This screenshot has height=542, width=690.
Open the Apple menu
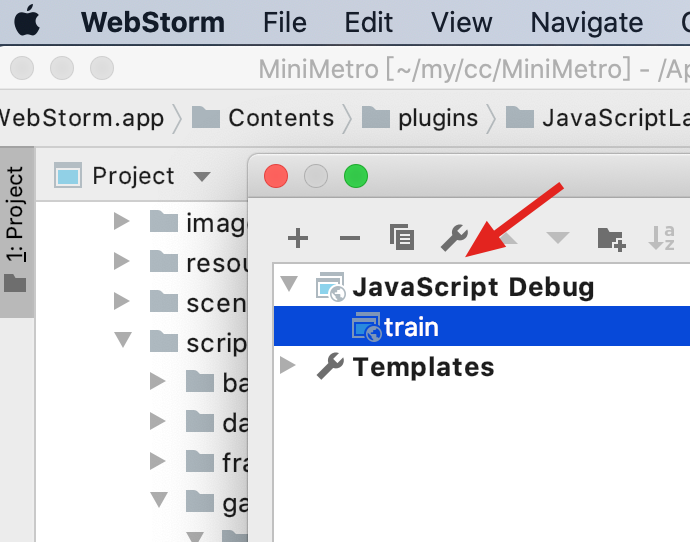point(27,21)
